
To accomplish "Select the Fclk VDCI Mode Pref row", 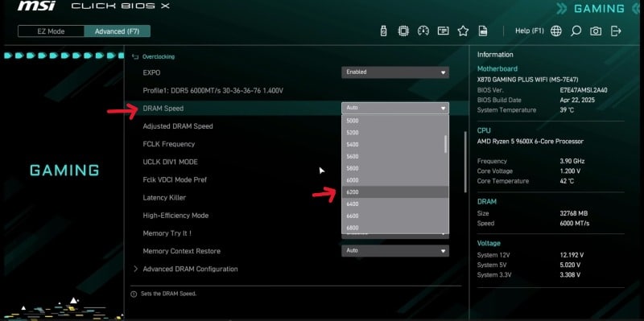I will pos(175,179).
